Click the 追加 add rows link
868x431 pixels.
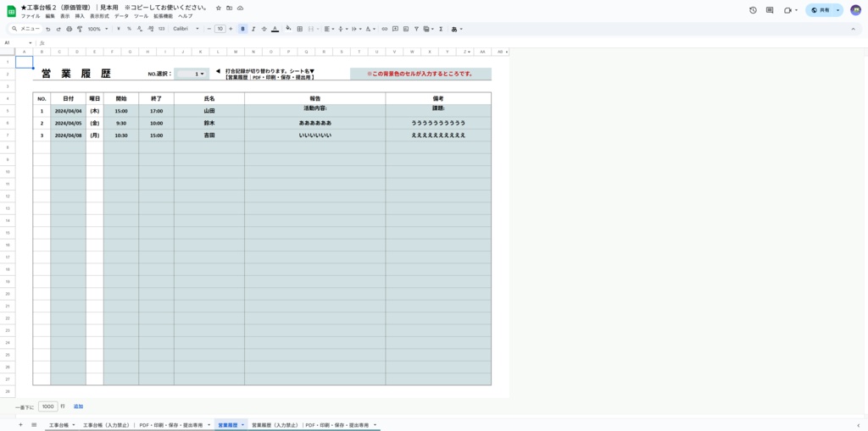(78, 406)
